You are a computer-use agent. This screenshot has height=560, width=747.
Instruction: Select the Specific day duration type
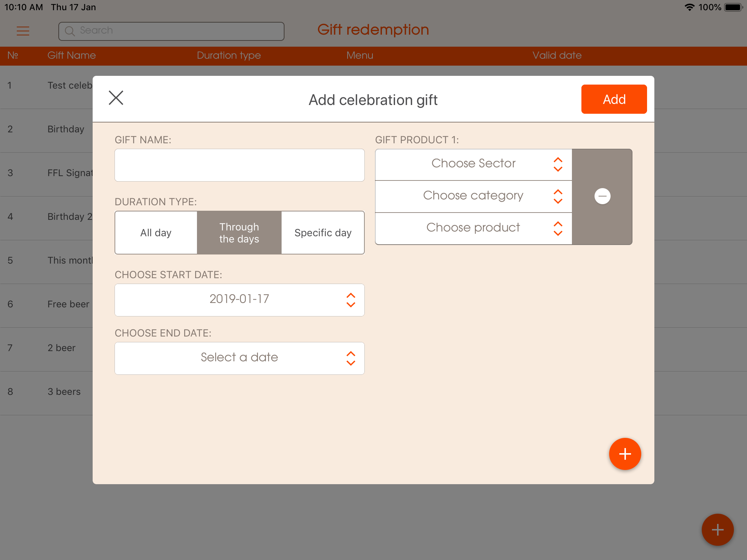pos(323,233)
